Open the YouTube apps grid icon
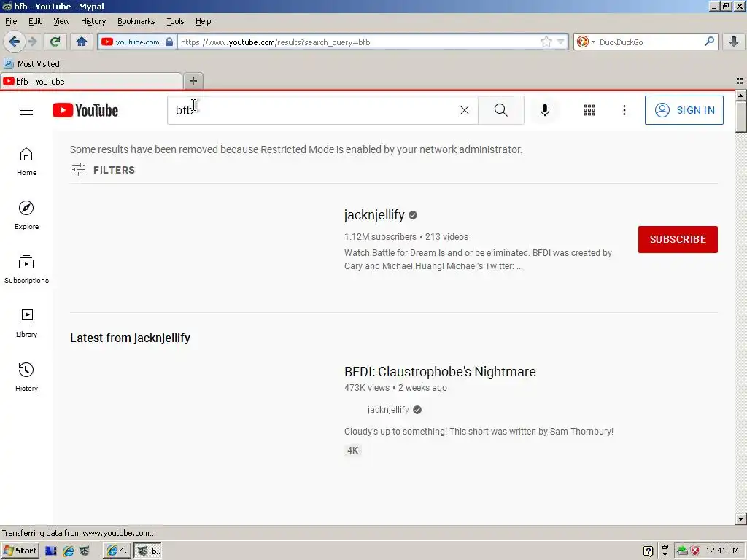 pyautogui.click(x=589, y=110)
